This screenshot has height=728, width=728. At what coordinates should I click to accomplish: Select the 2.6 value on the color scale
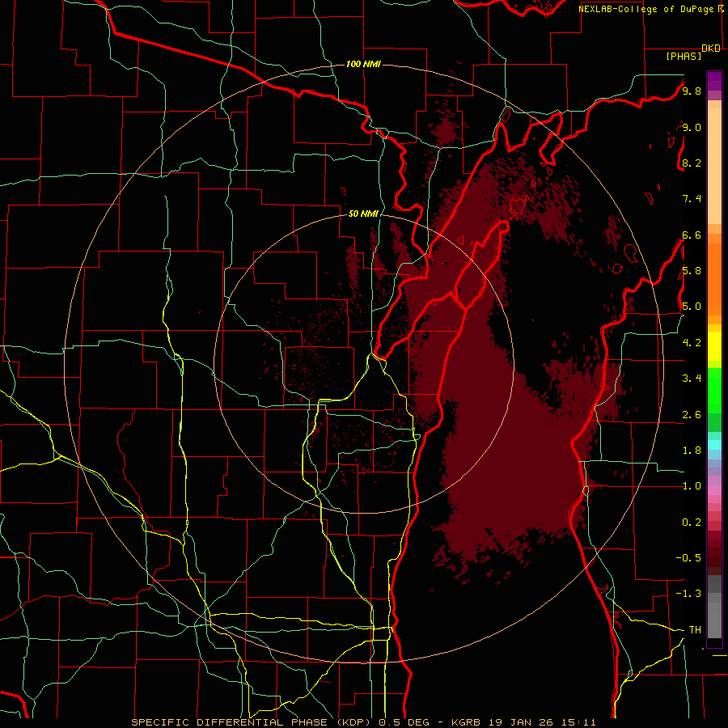692,415
